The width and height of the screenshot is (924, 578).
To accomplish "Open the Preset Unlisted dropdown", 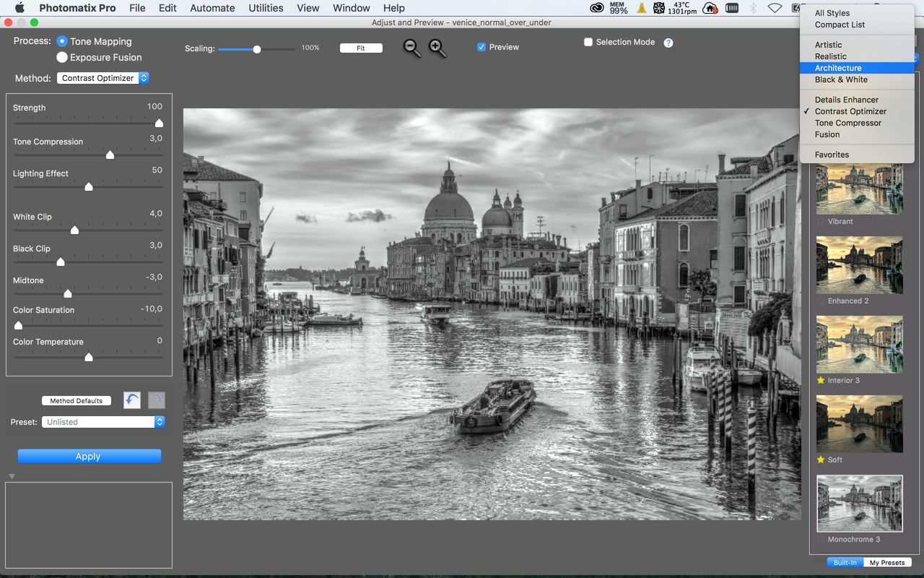I will 103,422.
